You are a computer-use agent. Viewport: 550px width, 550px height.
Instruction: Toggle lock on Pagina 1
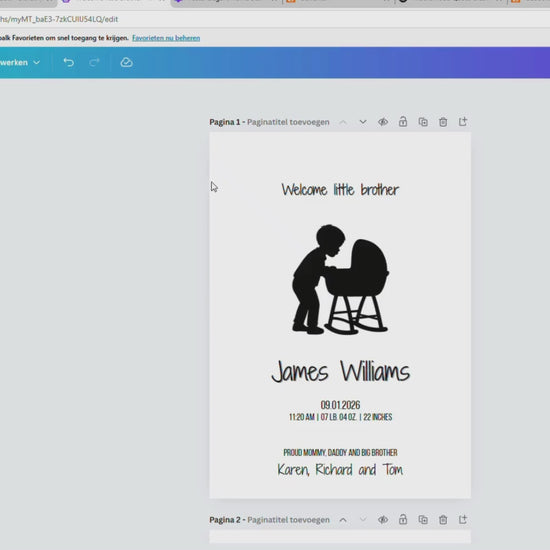(403, 122)
